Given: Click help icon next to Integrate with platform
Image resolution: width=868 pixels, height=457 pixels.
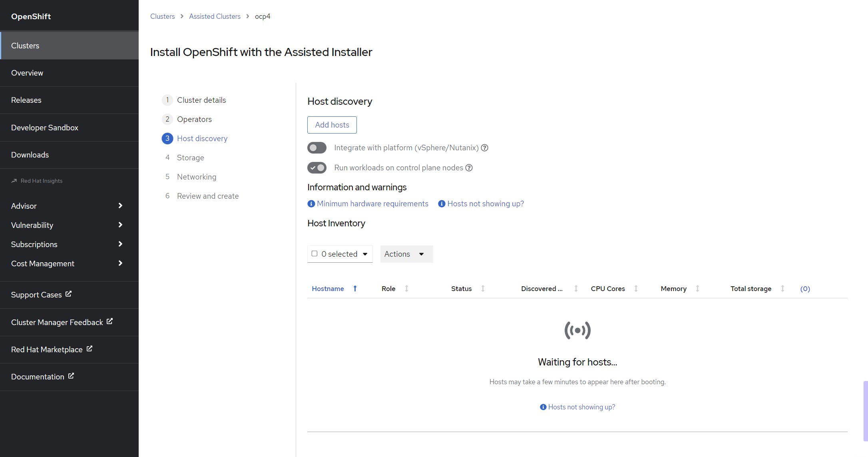Looking at the screenshot, I should (x=484, y=148).
